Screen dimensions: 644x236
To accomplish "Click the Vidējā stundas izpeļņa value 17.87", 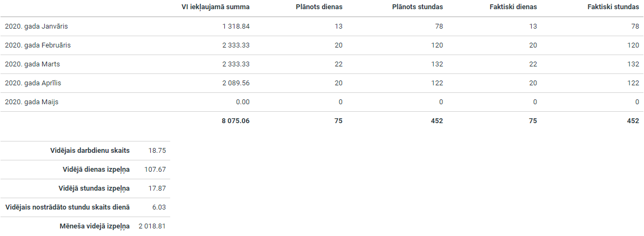I will 157,188.
